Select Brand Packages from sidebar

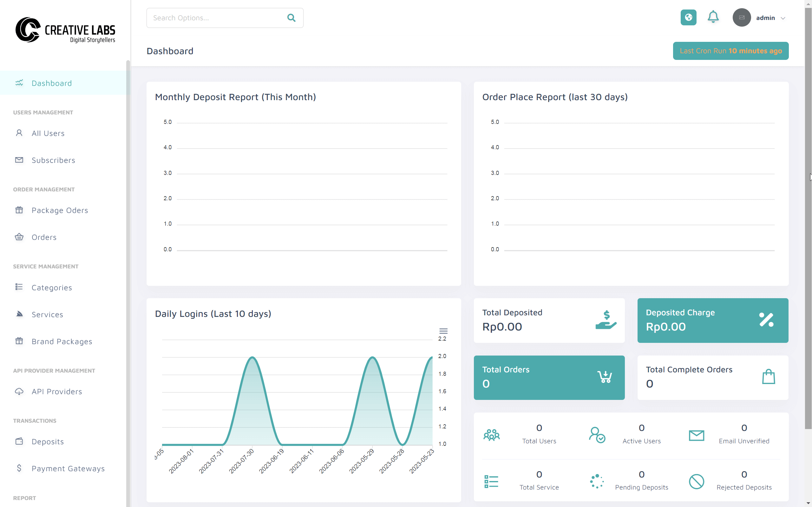(62, 341)
